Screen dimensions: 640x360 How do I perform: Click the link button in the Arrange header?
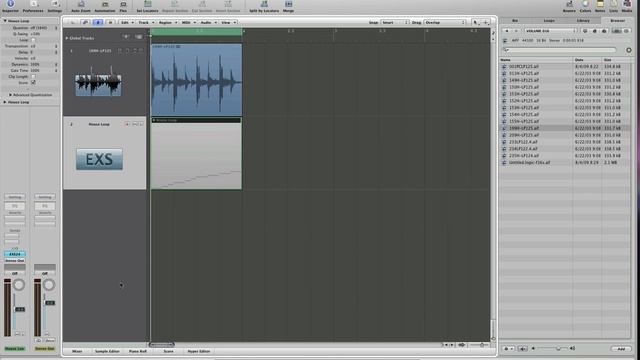point(85,22)
